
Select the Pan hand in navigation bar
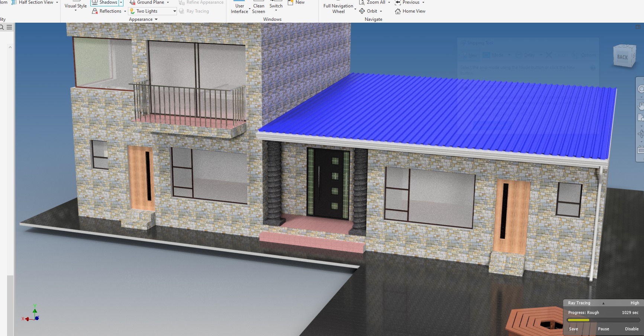click(x=641, y=106)
